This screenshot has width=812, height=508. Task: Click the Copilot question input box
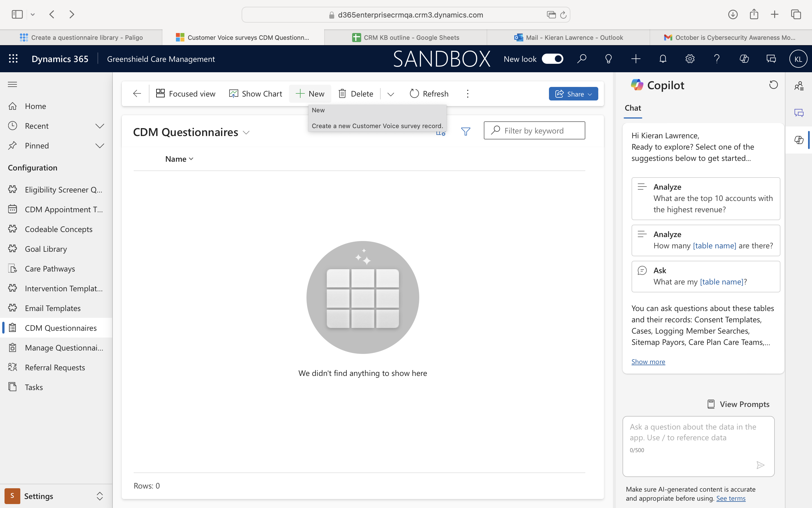coord(698,446)
